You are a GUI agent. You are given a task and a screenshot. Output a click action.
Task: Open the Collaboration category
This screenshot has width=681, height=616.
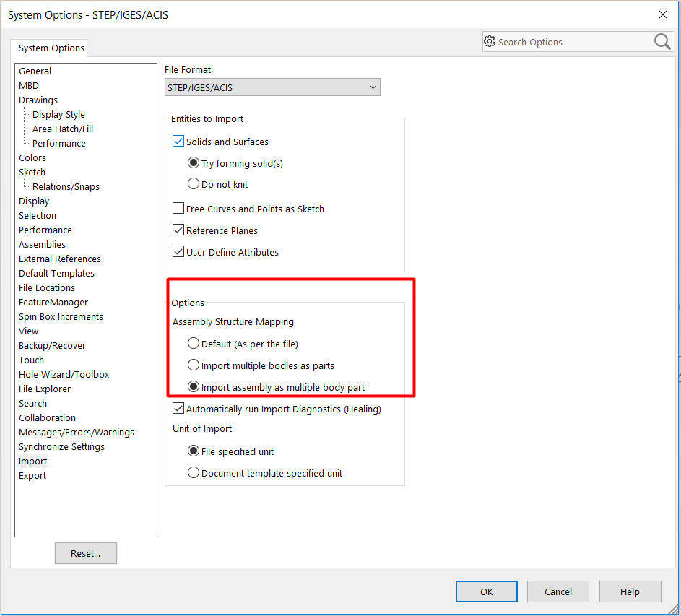47,418
